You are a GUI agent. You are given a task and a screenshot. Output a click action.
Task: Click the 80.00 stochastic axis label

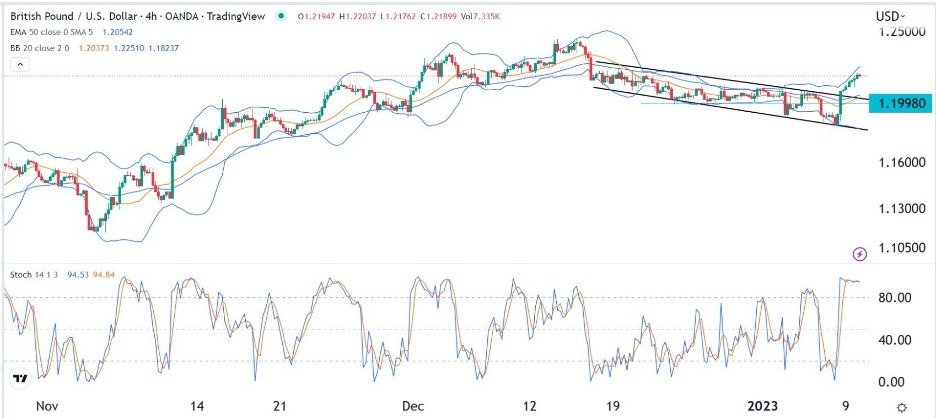(894, 297)
